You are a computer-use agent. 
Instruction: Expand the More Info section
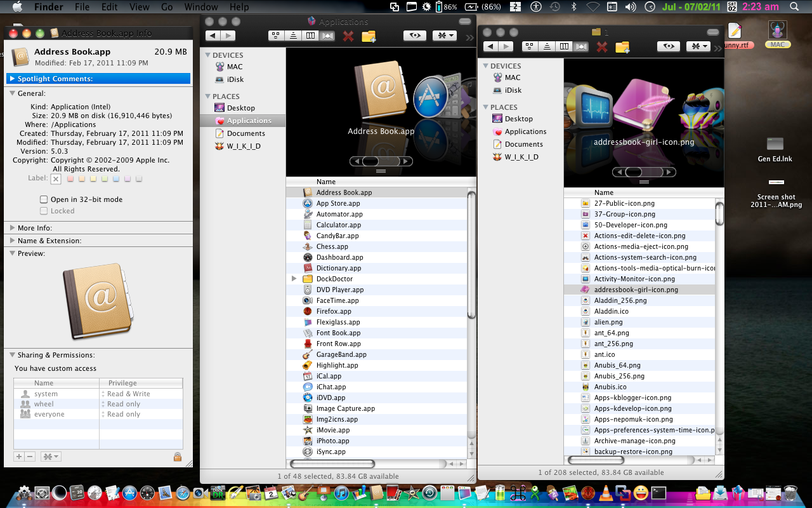[x=12, y=228]
